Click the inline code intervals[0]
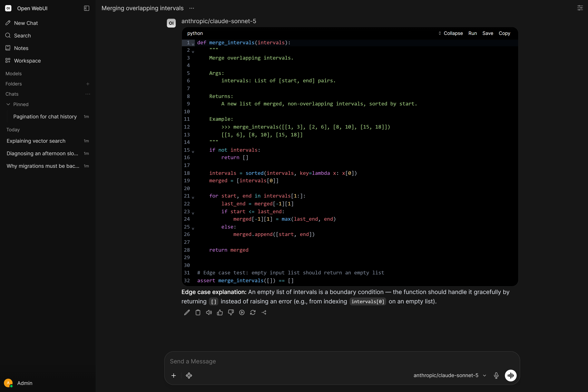This screenshot has height=392, width=588. click(368, 301)
